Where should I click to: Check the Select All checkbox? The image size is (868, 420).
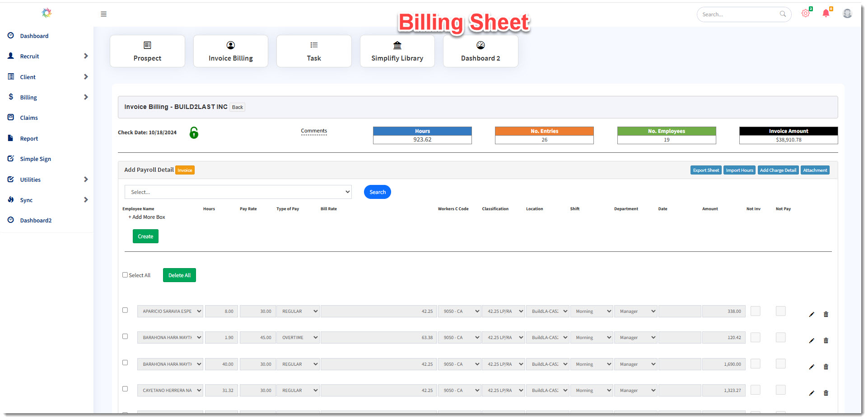pos(125,275)
